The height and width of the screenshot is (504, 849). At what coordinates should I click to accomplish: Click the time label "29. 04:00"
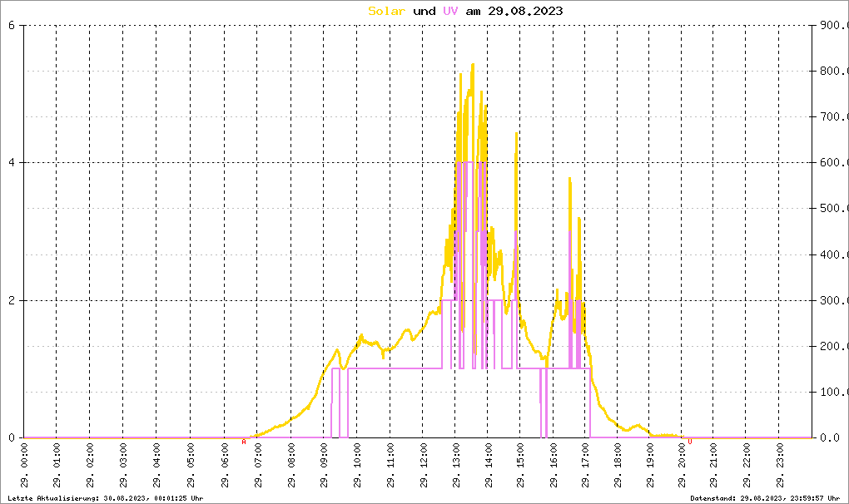tap(156, 466)
